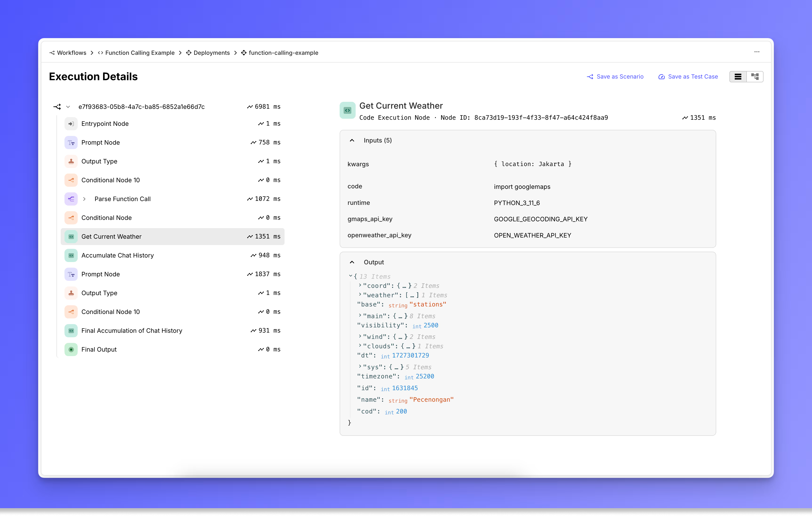Go to Workflows breadcrumb

[x=72, y=53]
